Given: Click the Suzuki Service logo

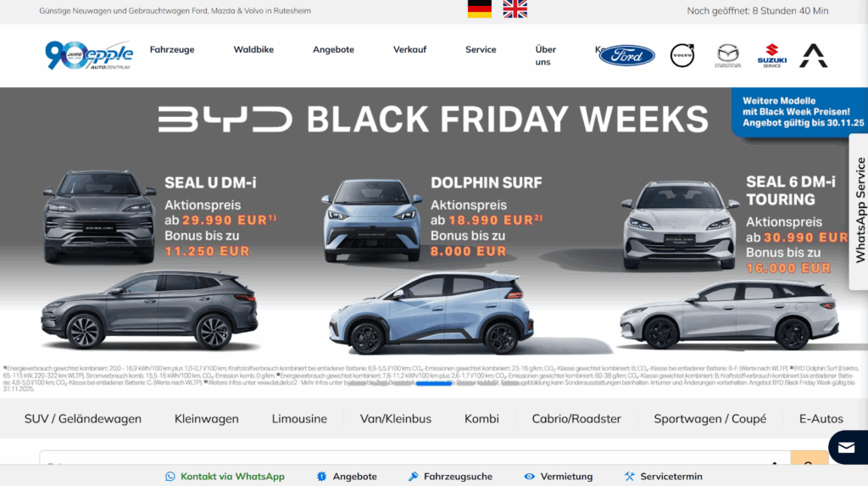Looking at the screenshot, I should [772, 55].
